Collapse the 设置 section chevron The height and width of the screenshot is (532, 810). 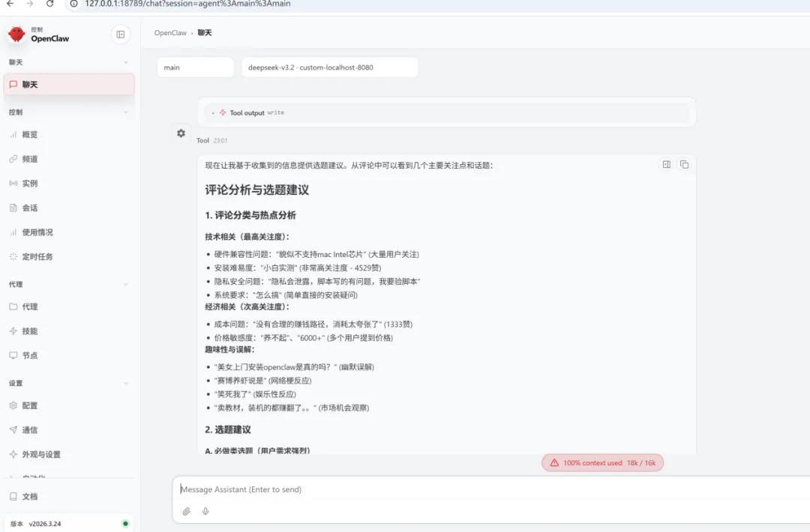click(x=126, y=384)
